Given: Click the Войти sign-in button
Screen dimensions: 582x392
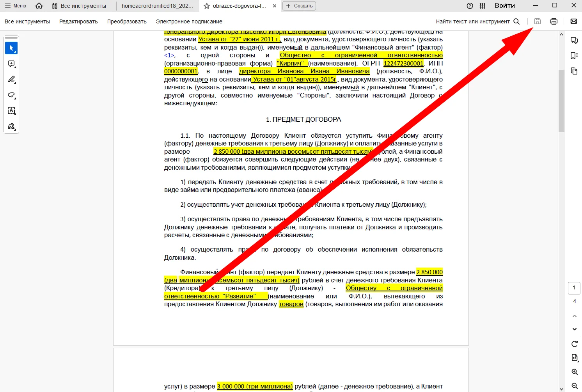Looking at the screenshot, I should coord(505,6).
